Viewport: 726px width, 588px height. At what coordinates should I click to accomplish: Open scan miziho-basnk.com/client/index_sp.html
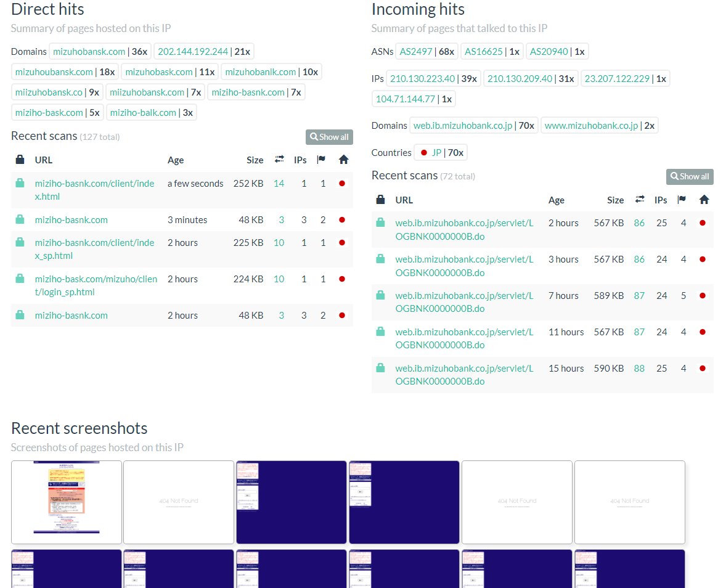[94, 249]
